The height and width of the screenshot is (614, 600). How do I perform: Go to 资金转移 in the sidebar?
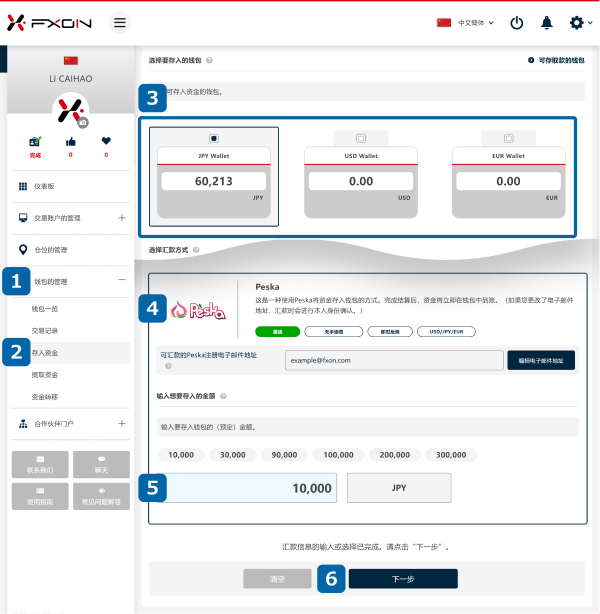pyautogui.click(x=45, y=396)
